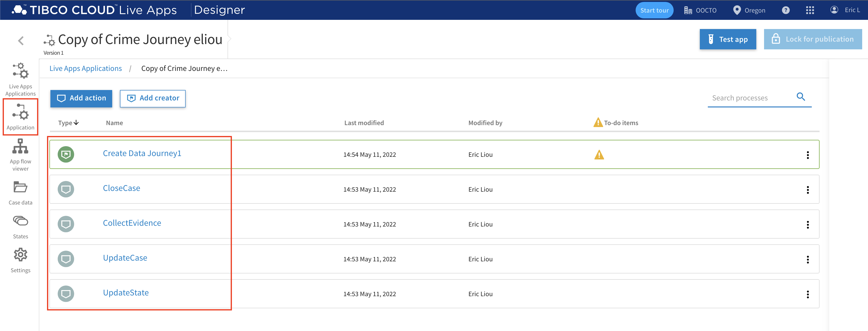
Task: Click the back chevron arrow
Action: click(x=21, y=41)
